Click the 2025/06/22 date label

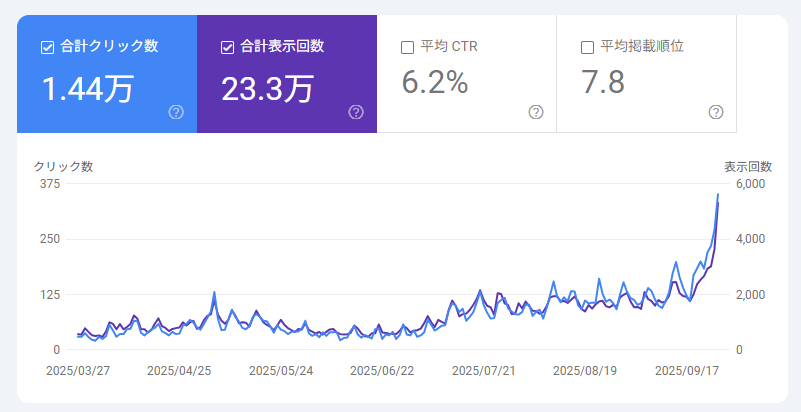pos(382,370)
